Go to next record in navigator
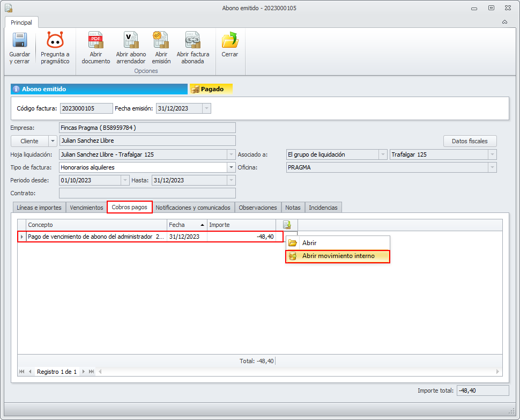 (83, 372)
